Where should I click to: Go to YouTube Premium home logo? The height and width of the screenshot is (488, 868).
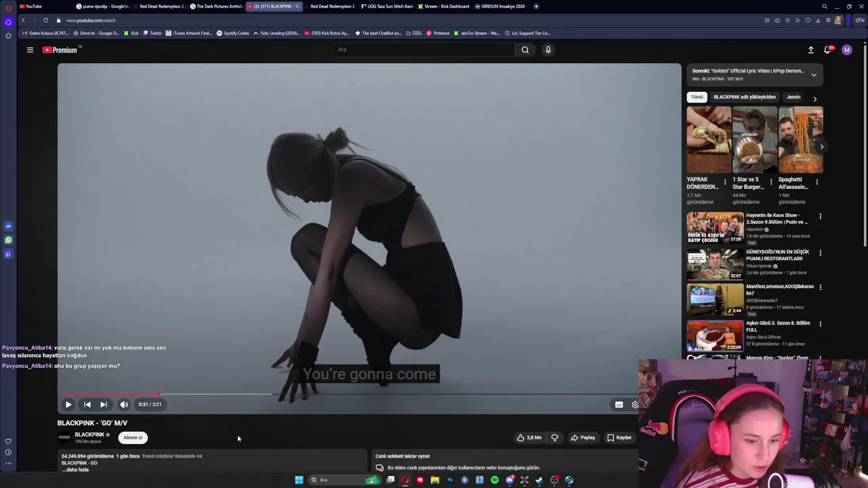[x=60, y=50]
